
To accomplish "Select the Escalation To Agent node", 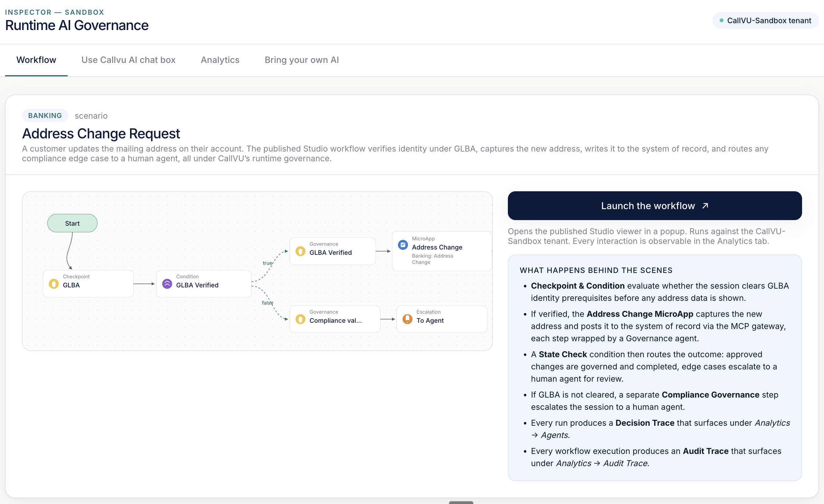I will coord(441,319).
